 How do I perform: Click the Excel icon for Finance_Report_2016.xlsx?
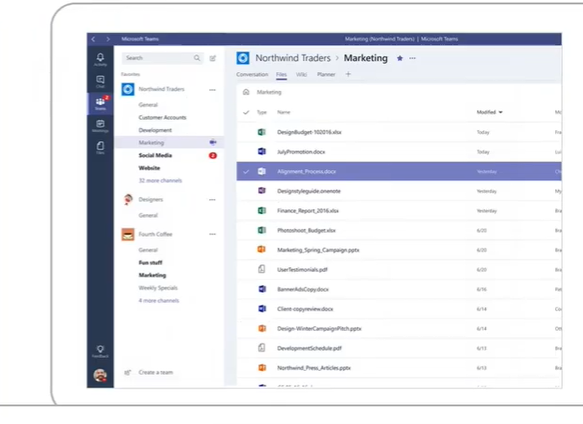[262, 210]
